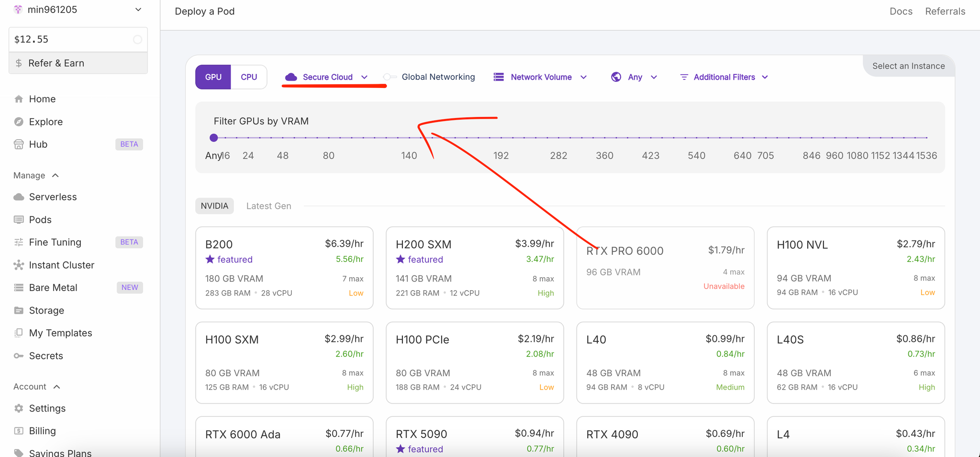Click the globe icon beside Any
980x457 pixels.
(616, 77)
